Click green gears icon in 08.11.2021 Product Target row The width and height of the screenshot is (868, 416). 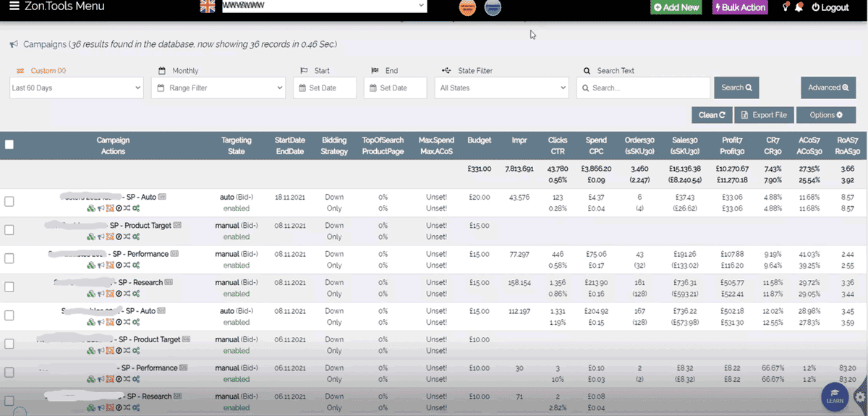point(136,237)
